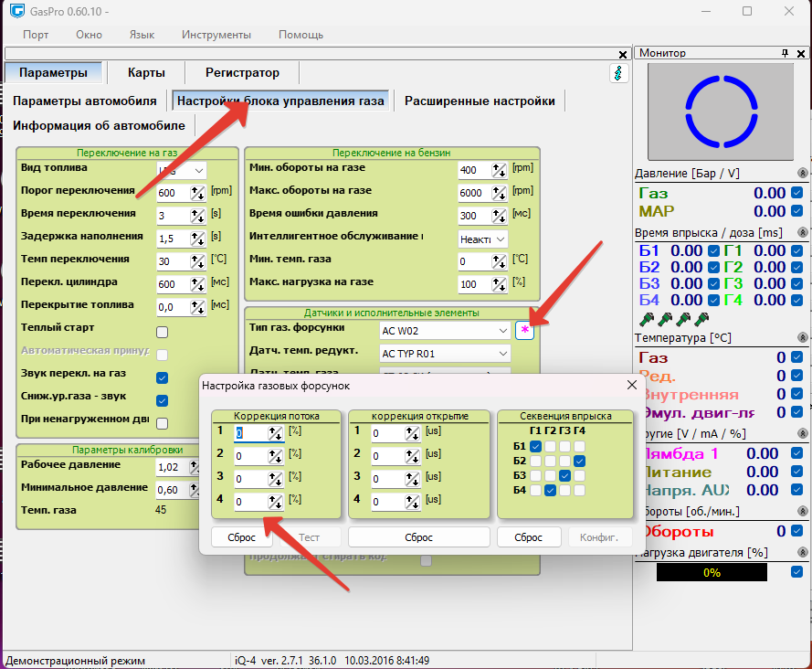812x669 pixels.
Task: Click Сброс under Коррекция потока
Action: point(242,537)
